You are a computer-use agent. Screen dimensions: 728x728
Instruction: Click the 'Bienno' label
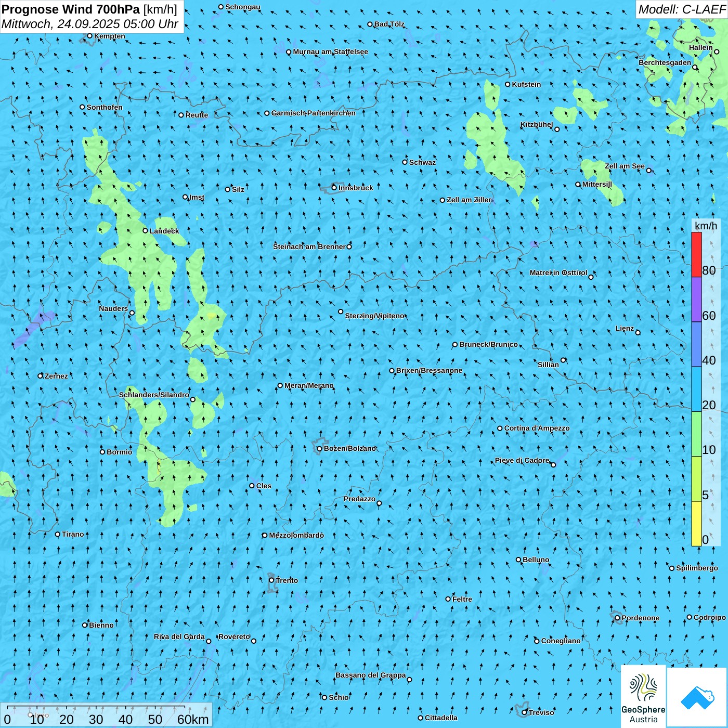pos(101,625)
